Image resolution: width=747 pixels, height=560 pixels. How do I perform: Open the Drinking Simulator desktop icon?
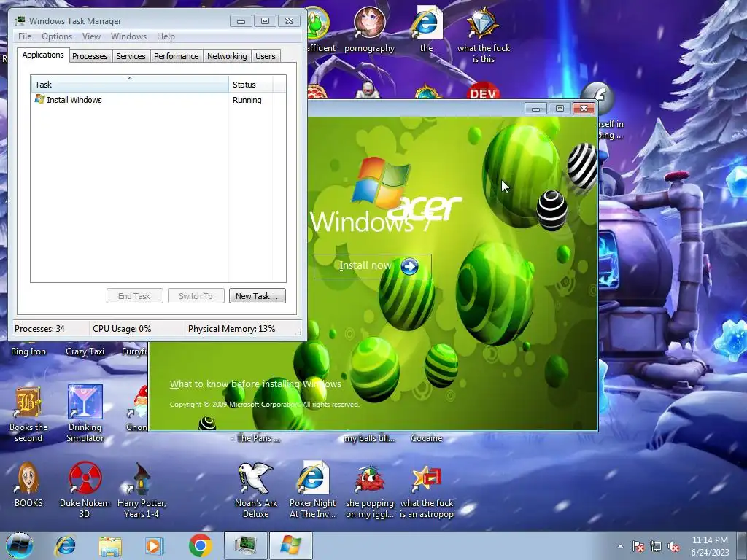[85, 413]
